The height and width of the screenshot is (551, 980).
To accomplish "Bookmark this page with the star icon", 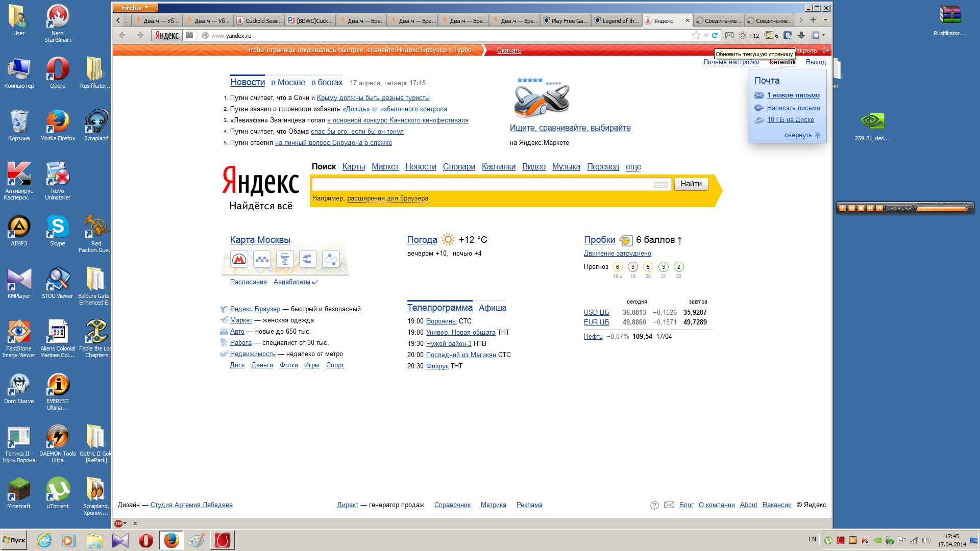I will click(696, 35).
